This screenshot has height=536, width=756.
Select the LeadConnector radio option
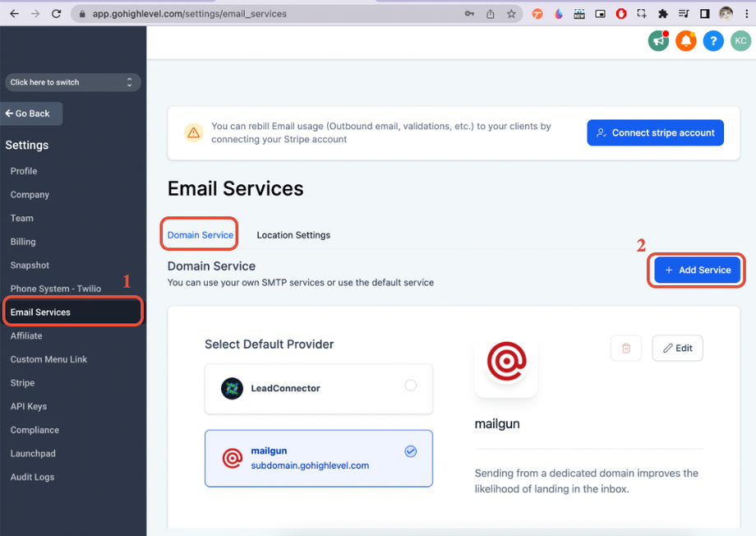pyautogui.click(x=410, y=386)
